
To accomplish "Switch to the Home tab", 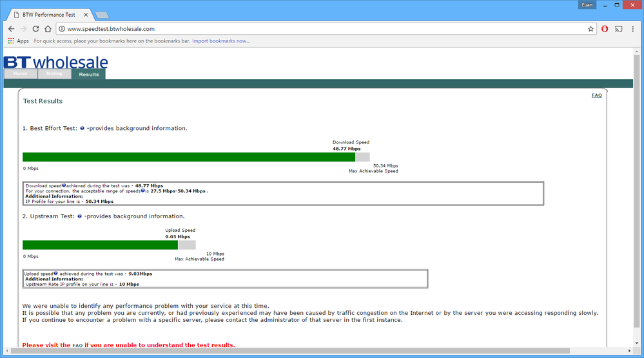I will (x=21, y=74).
